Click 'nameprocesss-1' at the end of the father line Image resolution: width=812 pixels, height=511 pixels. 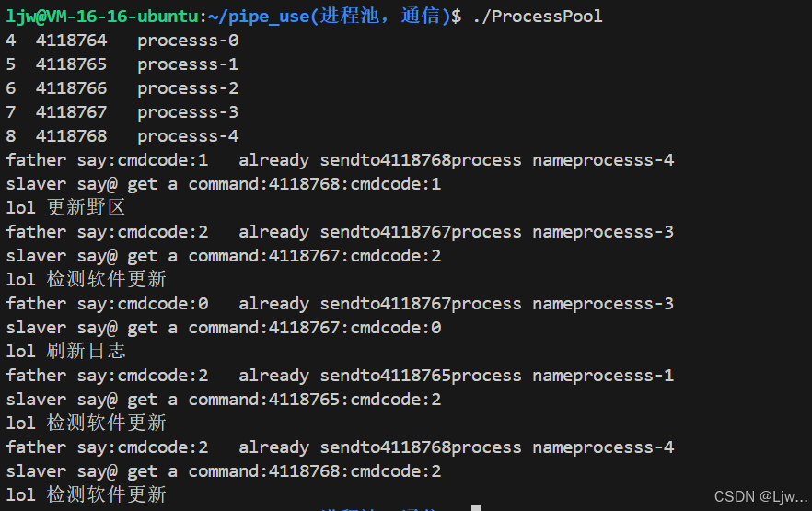[603, 376]
